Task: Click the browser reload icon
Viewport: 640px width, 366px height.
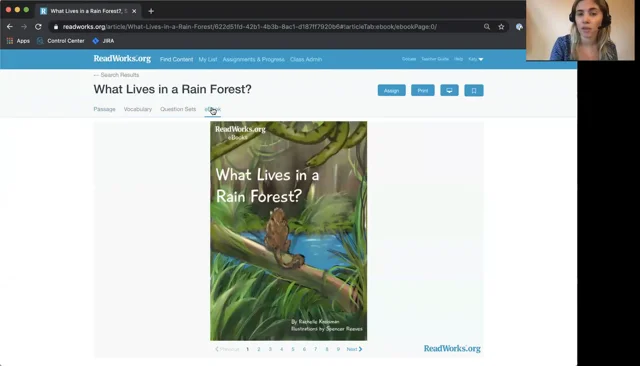Action: [x=38, y=27]
